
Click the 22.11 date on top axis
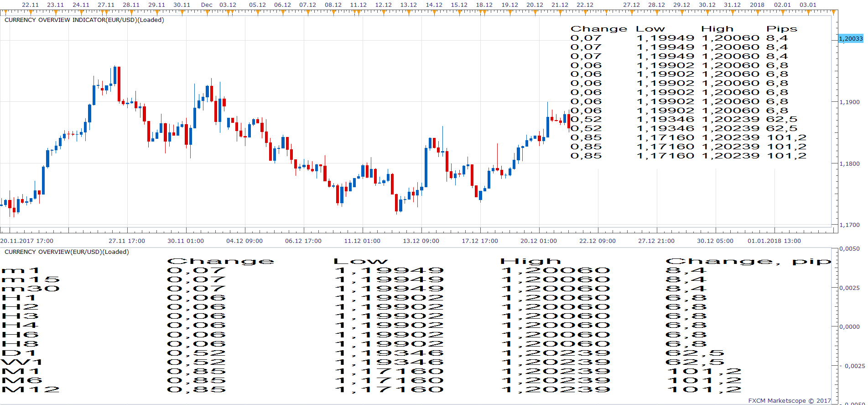pos(30,5)
